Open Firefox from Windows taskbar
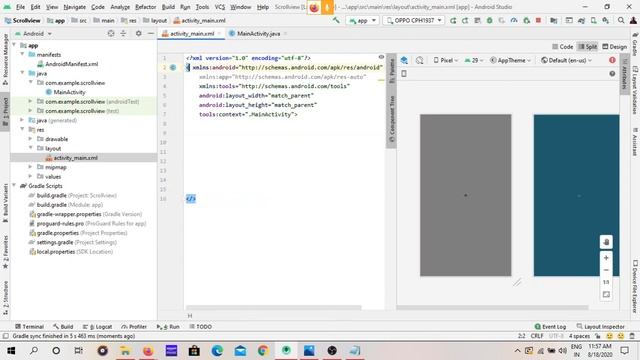This screenshot has width=640, height=360. 148,351
